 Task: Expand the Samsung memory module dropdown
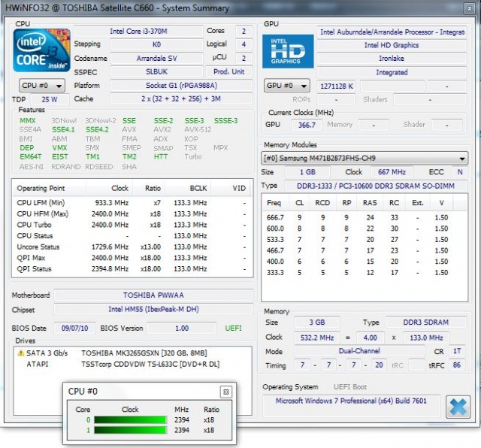[365, 159]
